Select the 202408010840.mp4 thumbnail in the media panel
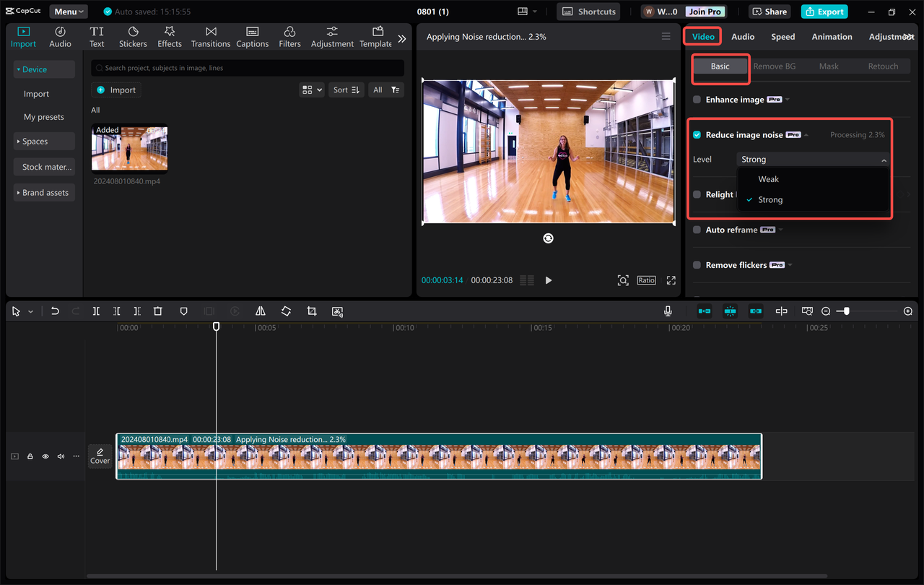The height and width of the screenshot is (585, 924). [129, 148]
